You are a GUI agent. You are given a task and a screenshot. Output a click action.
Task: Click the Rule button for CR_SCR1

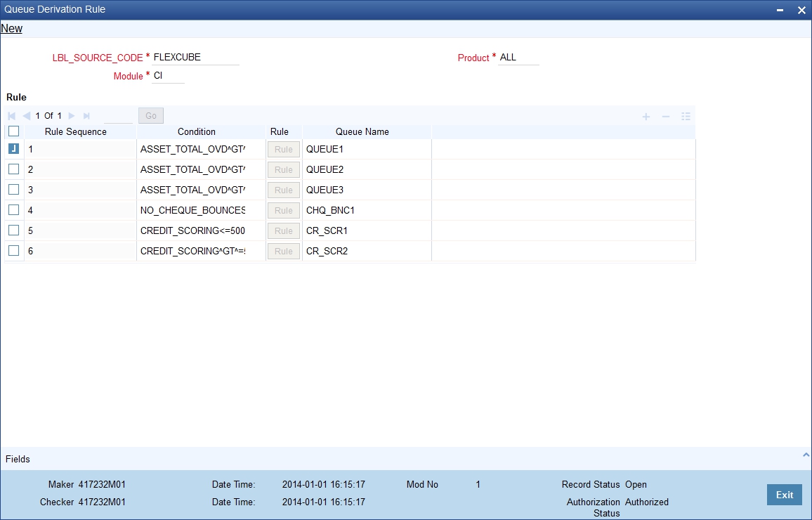click(x=284, y=230)
